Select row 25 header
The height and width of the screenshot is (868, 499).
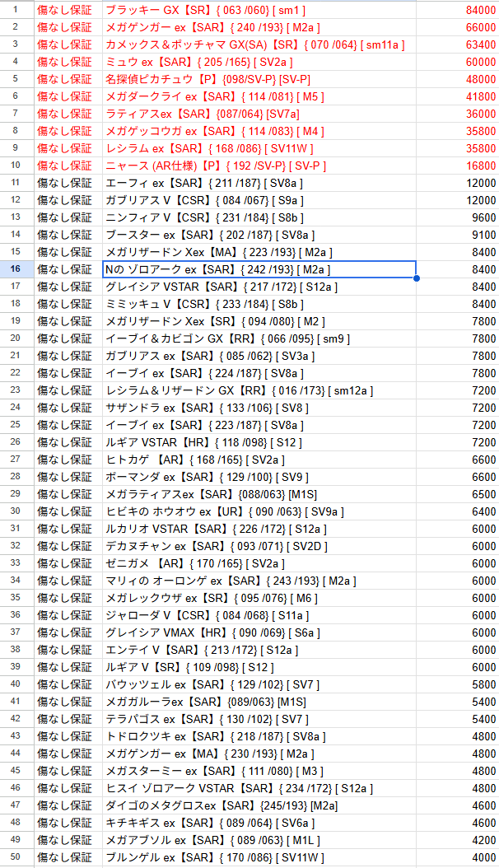(16, 425)
